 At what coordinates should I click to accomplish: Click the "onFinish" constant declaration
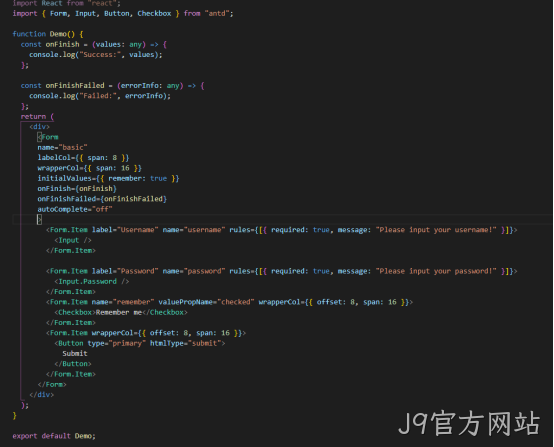pyautogui.click(x=62, y=45)
